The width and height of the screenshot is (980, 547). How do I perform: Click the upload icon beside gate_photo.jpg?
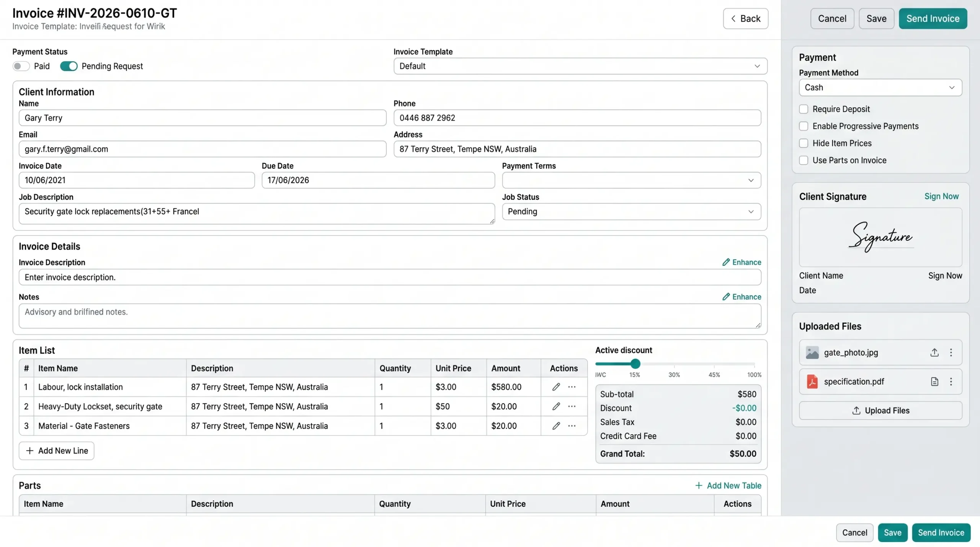point(934,353)
